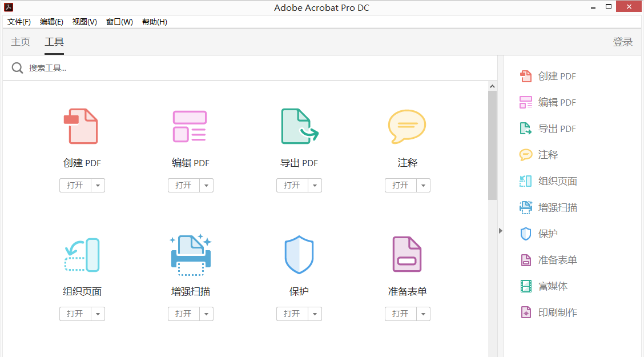Viewport: 644px width, 357px height.
Task: Click the vertical scrollbar thumb in tools list
Action: point(493,146)
